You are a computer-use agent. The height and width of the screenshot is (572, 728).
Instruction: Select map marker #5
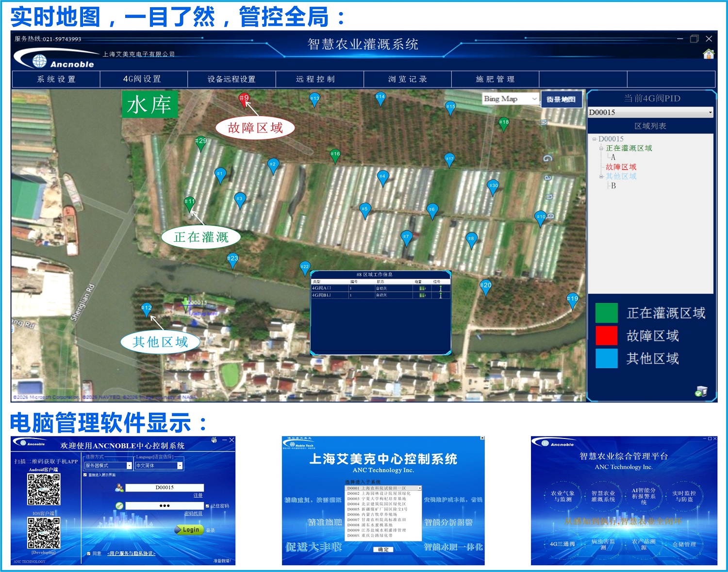click(x=365, y=211)
